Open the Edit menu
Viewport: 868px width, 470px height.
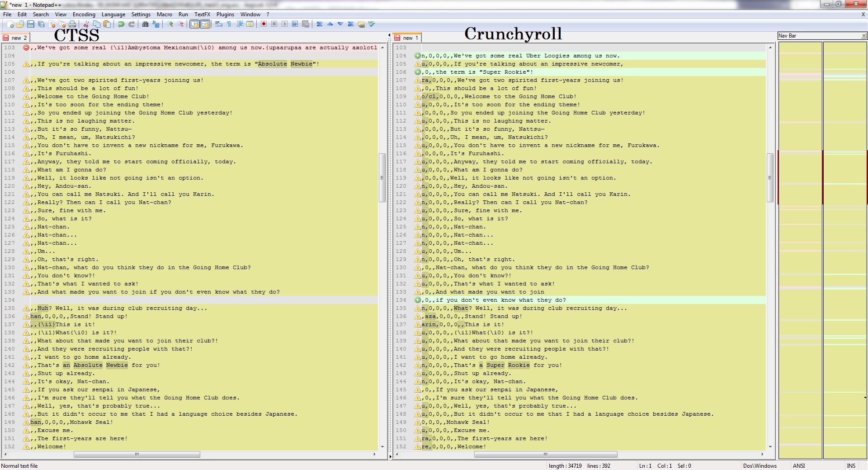click(x=22, y=14)
